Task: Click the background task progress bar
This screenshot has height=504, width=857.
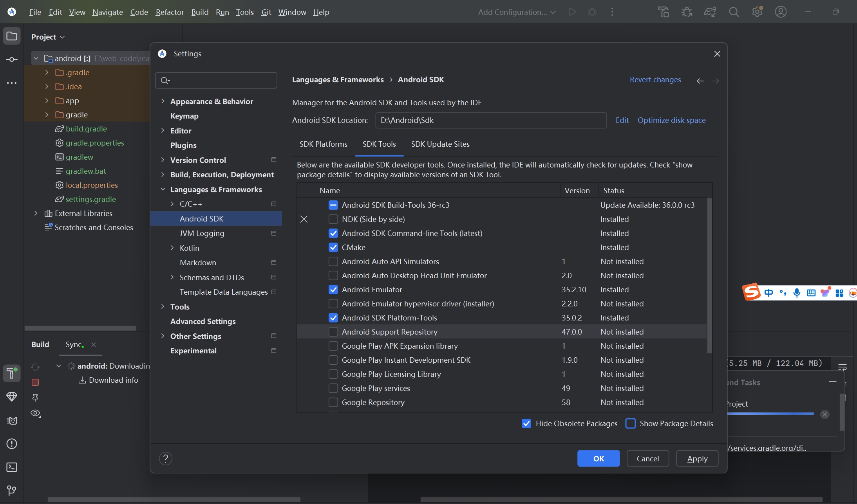Action: (770, 414)
